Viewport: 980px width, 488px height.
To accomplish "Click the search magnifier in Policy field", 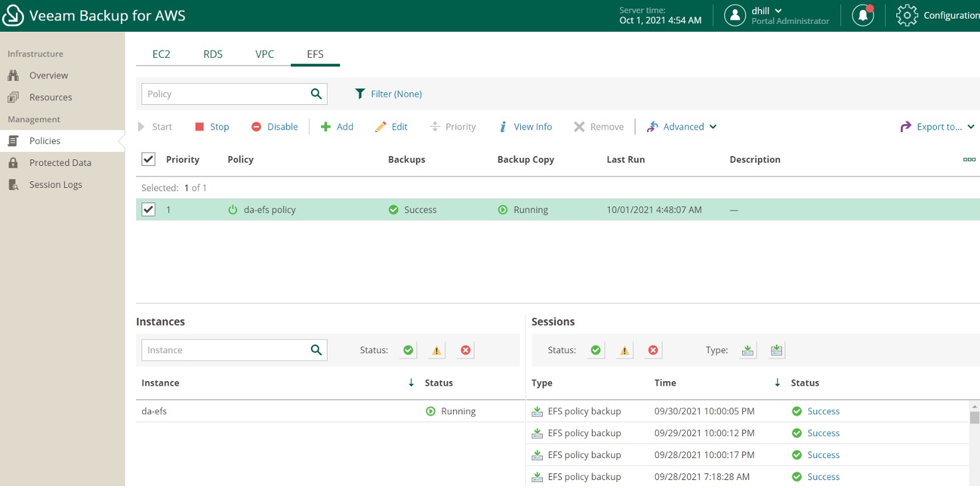I will tap(316, 94).
